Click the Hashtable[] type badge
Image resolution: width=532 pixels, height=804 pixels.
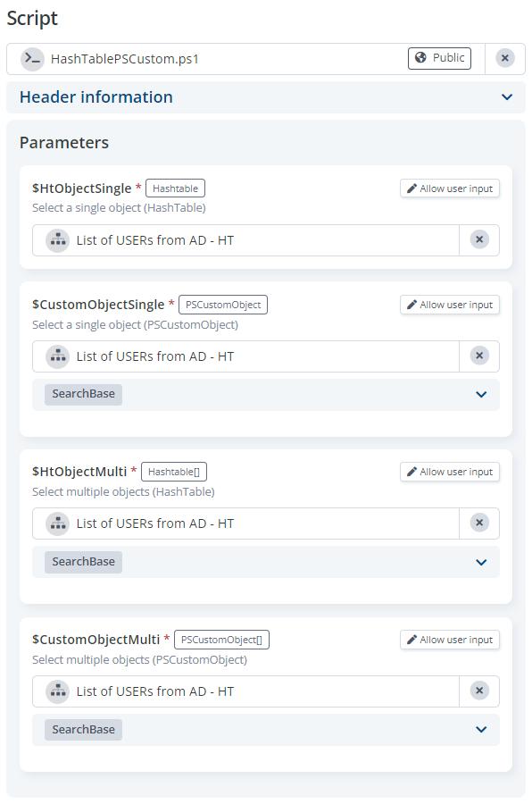coord(174,472)
